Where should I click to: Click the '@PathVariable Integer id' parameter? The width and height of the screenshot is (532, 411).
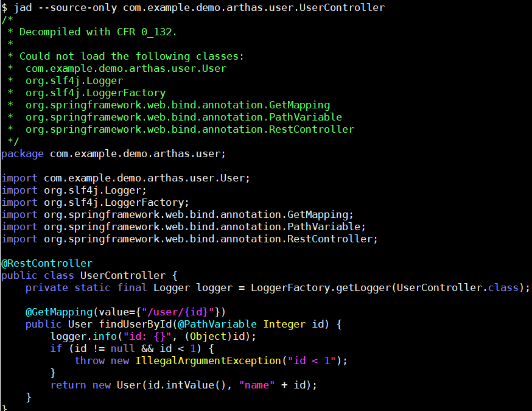click(253, 325)
